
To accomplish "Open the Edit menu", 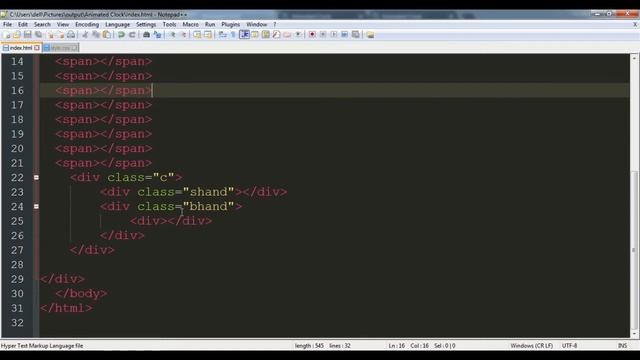I will (x=23, y=24).
